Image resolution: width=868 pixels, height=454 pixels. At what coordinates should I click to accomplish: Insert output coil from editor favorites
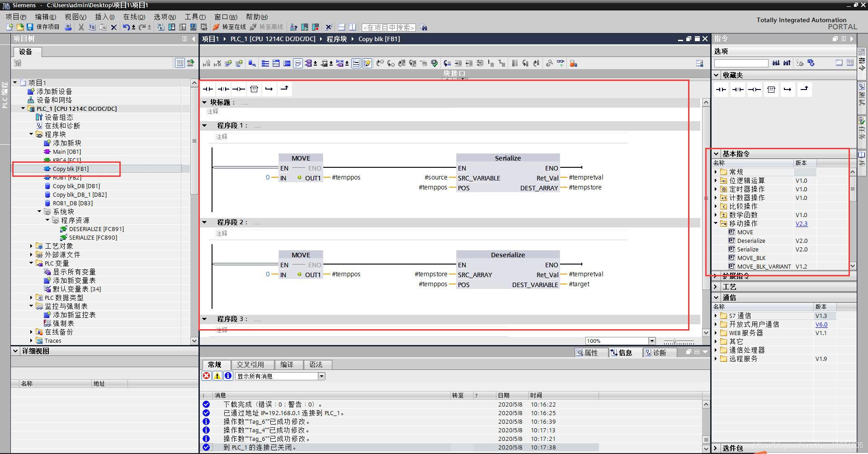coord(239,89)
